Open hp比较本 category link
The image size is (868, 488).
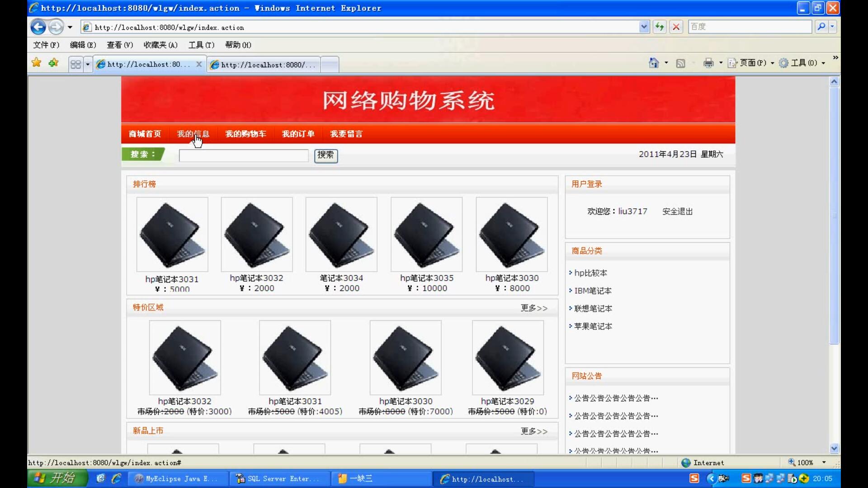pos(590,273)
